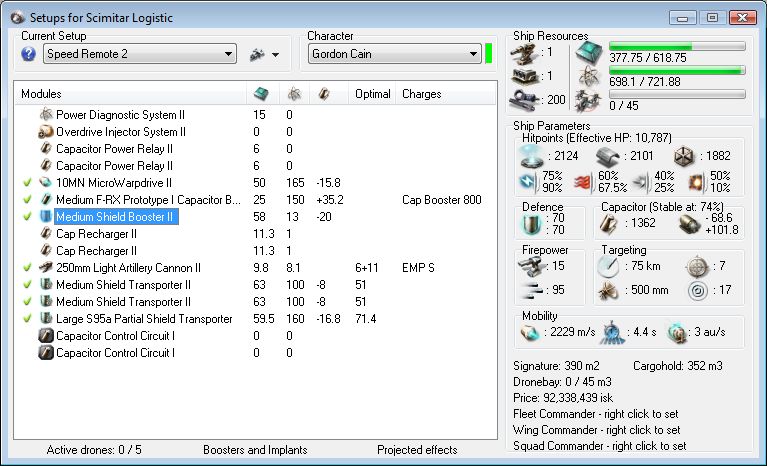Click the shield hitpoints icon 2124
The image size is (767, 466).
click(x=532, y=156)
